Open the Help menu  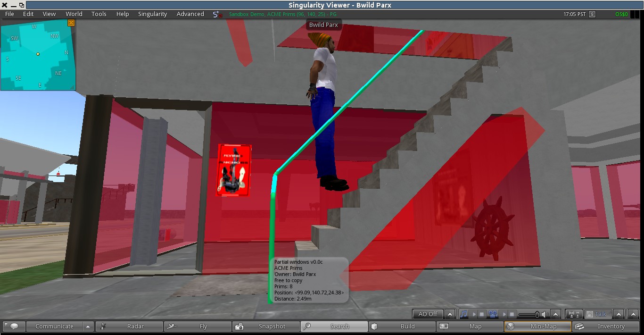pos(123,14)
